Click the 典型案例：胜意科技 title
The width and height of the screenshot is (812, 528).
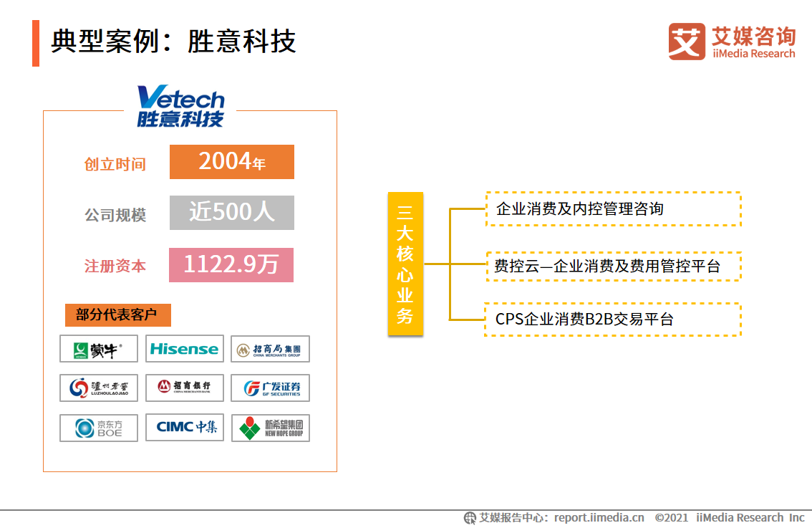pyautogui.click(x=173, y=42)
